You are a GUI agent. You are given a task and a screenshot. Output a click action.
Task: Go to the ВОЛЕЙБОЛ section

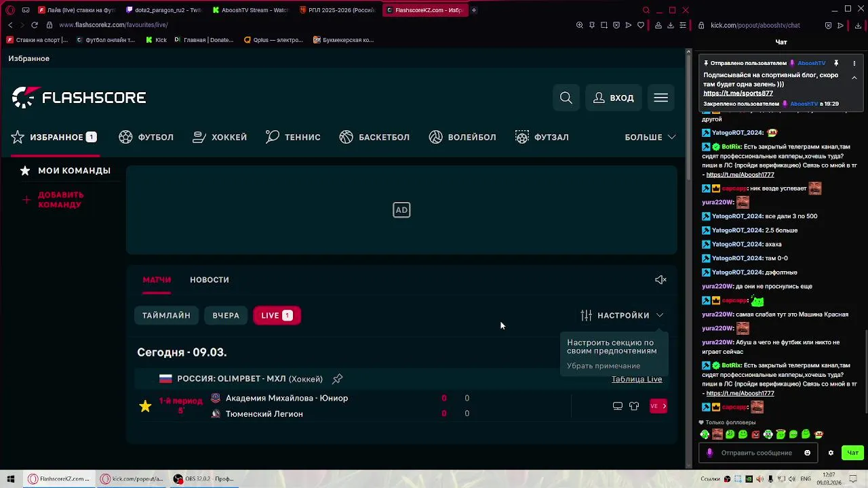tap(462, 137)
